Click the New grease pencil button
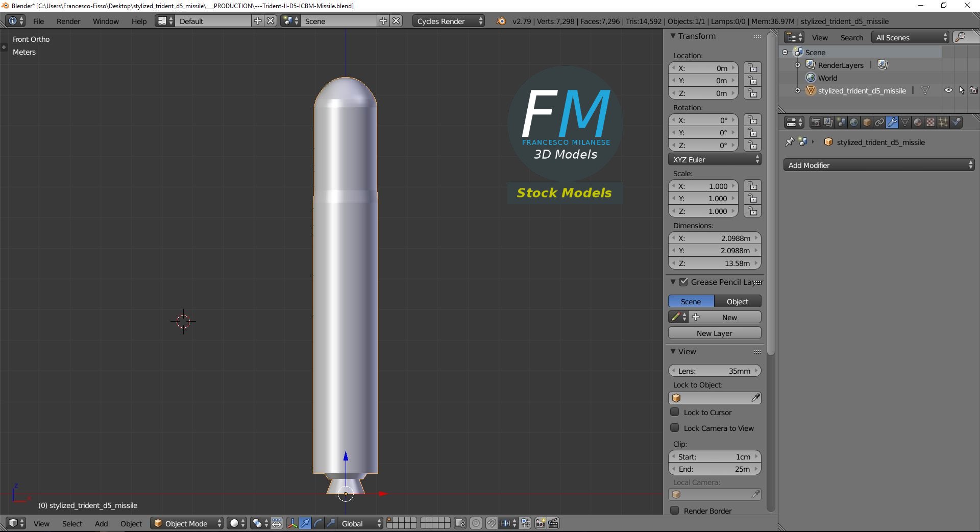Viewport: 980px width, 532px height. tap(726, 317)
